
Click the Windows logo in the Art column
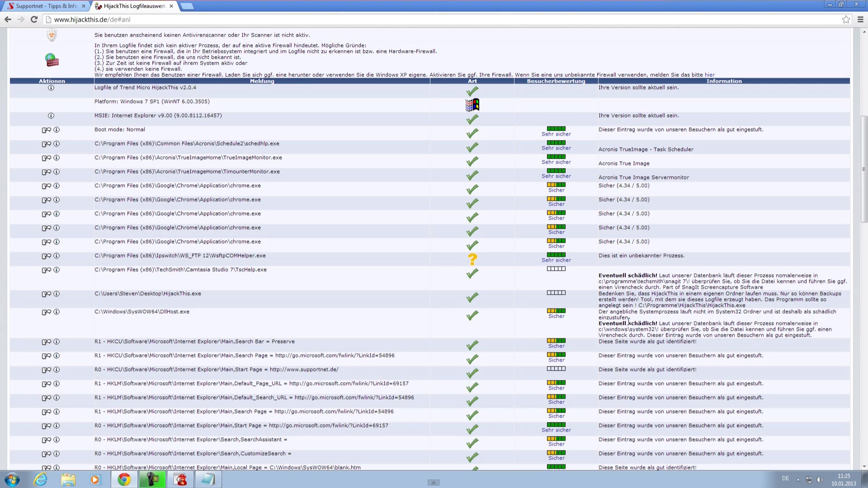472,104
